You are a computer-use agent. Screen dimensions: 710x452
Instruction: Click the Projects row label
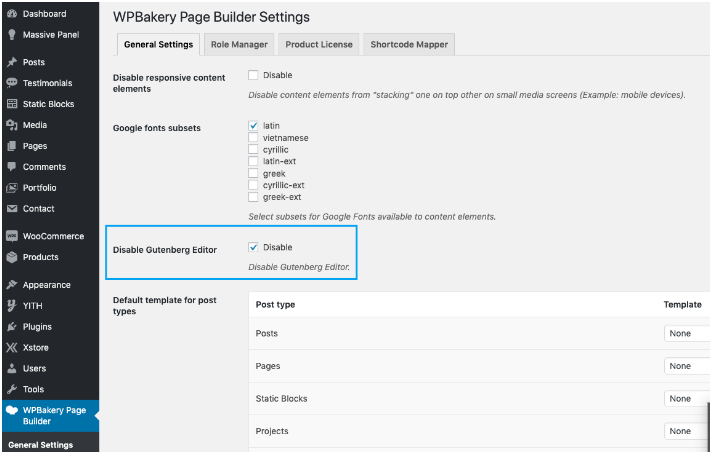(x=272, y=431)
